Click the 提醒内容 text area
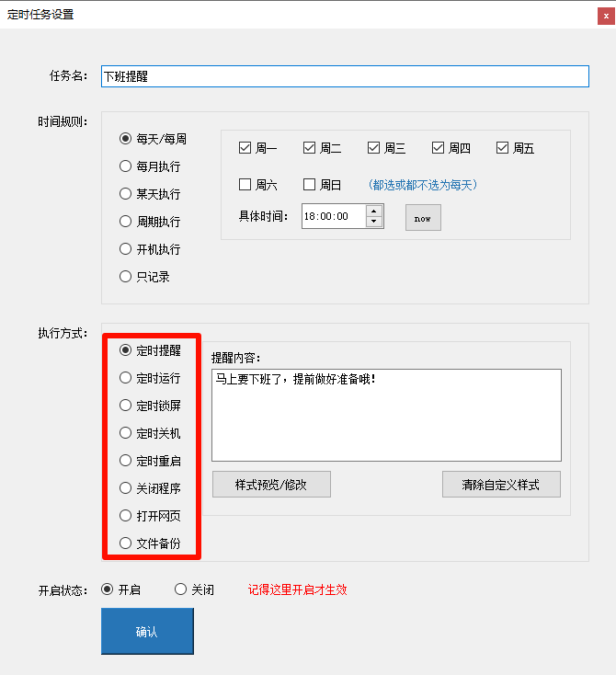Image resolution: width=616 pixels, height=675 pixels. pyautogui.click(x=386, y=415)
